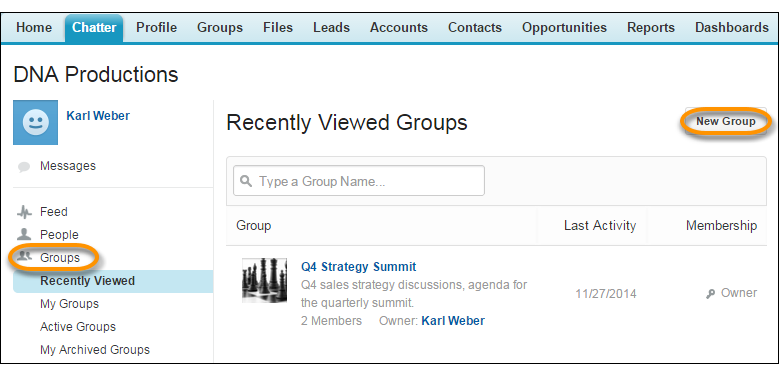The image size is (779, 381).
Task: Click the Messages speech bubble icon
Action: click(x=24, y=167)
